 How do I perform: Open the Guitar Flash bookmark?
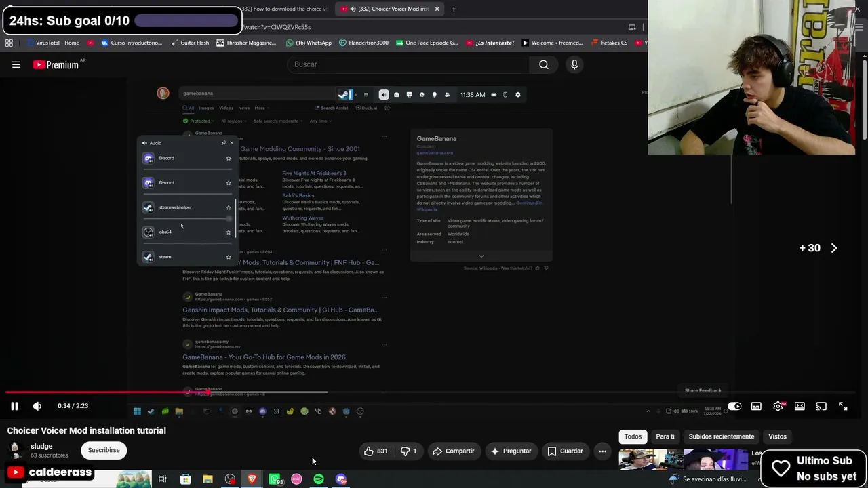tap(189, 43)
